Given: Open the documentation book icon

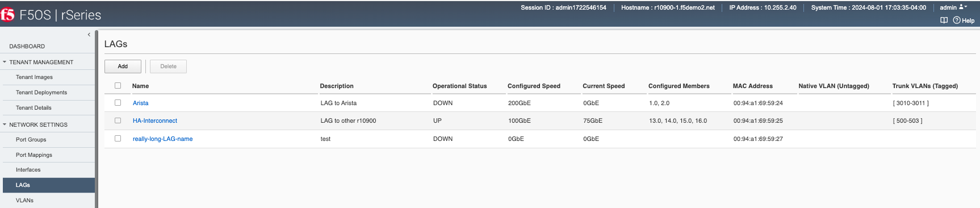Looking at the screenshot, I should click(944, 20).
